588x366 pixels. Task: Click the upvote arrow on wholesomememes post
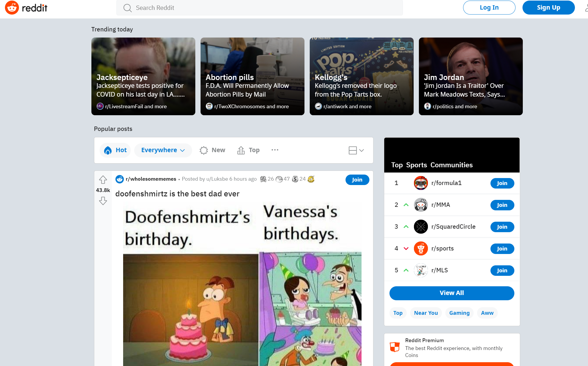point(103,180)
